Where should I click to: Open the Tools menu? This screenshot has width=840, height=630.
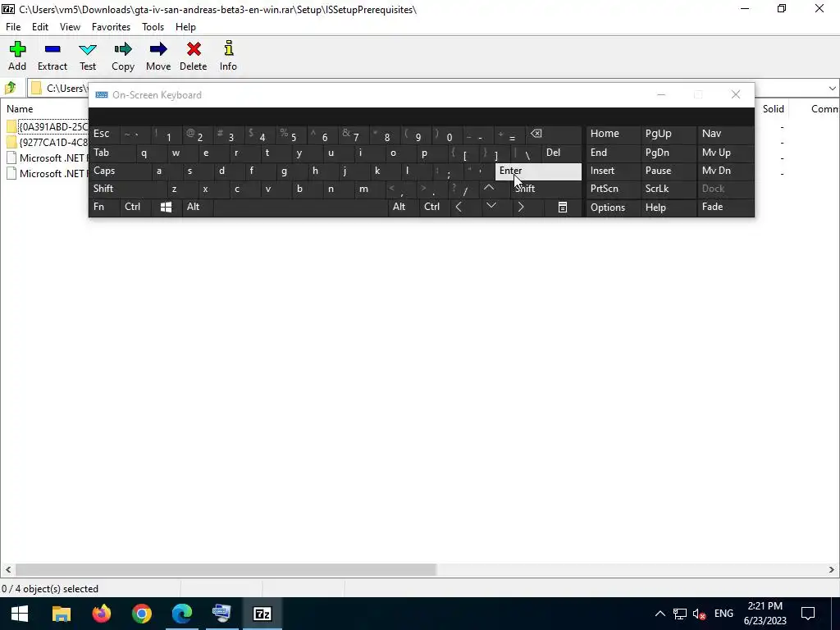[x=153, y=27]
